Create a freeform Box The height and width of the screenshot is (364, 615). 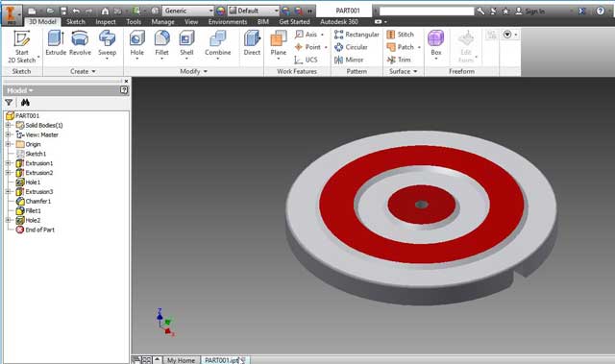point(435,44)
